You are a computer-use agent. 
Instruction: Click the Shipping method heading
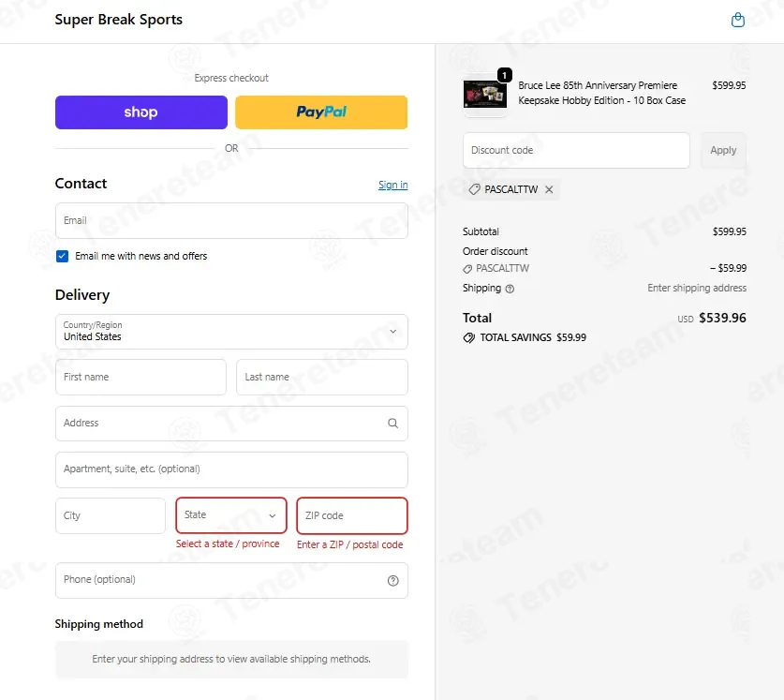pyautogui.click(x=99, y=624)
